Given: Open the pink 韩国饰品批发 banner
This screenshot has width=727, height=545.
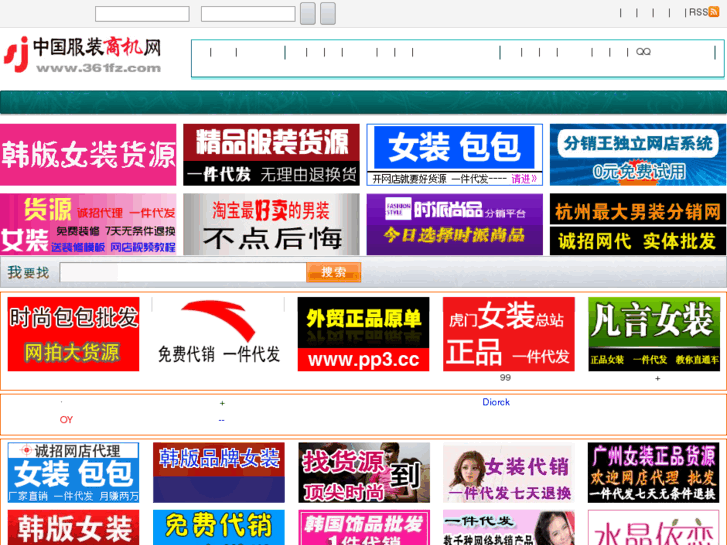Looking at the screenshot, I should coord(364,527).
